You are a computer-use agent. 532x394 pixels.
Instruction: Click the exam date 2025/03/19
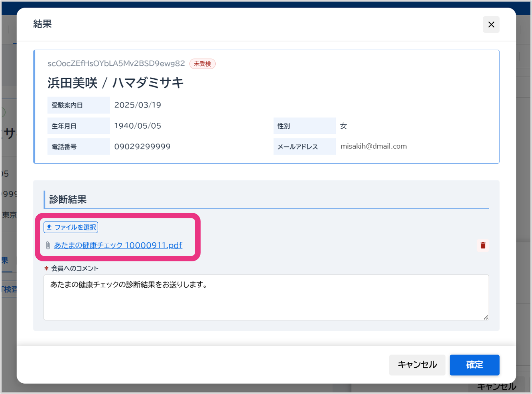pyautogui.click(x=138, y=105)
